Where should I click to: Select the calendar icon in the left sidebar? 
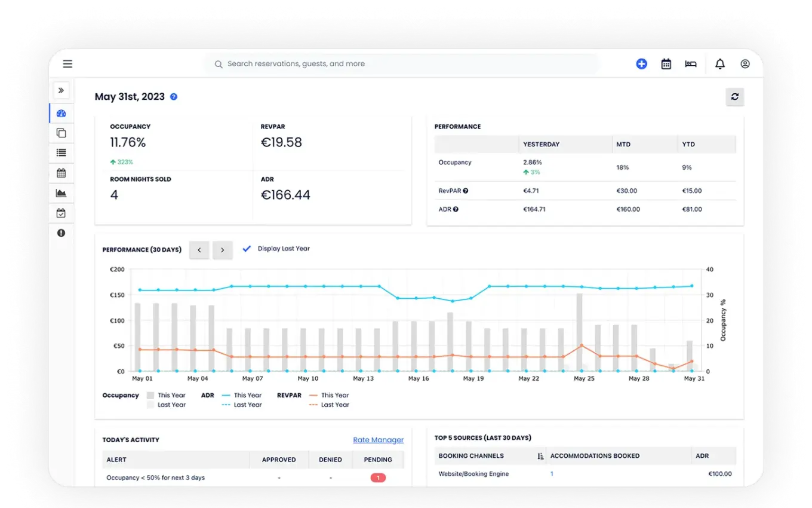[x=61, y=173]
